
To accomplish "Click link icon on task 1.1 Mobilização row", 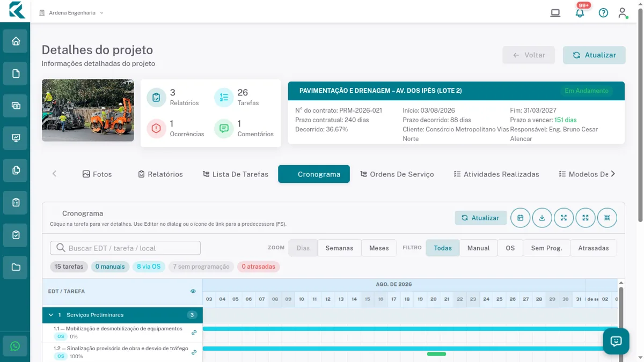I will pos(194,333).
